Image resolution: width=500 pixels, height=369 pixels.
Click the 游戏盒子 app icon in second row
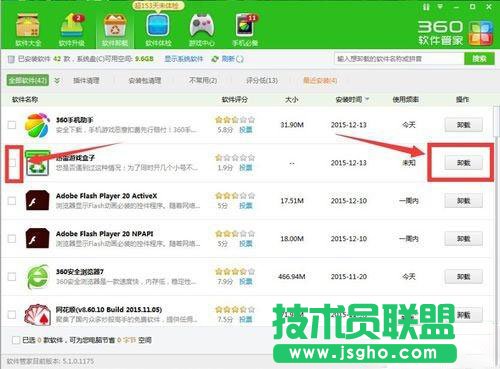pos(37,163)
